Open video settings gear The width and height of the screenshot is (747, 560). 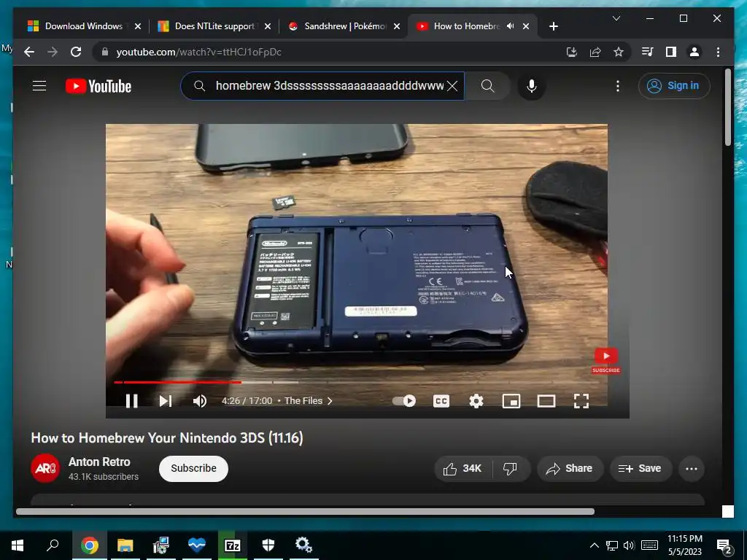click(x=476, y=401)
